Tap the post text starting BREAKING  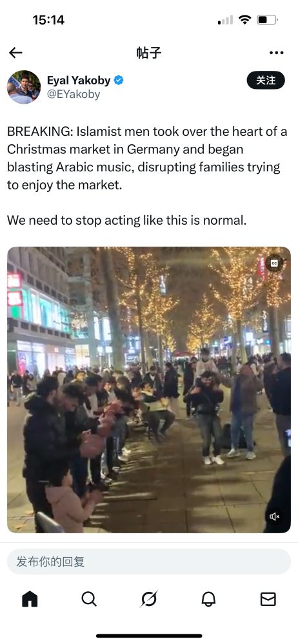pyautogui.click(x=147, y=158)
